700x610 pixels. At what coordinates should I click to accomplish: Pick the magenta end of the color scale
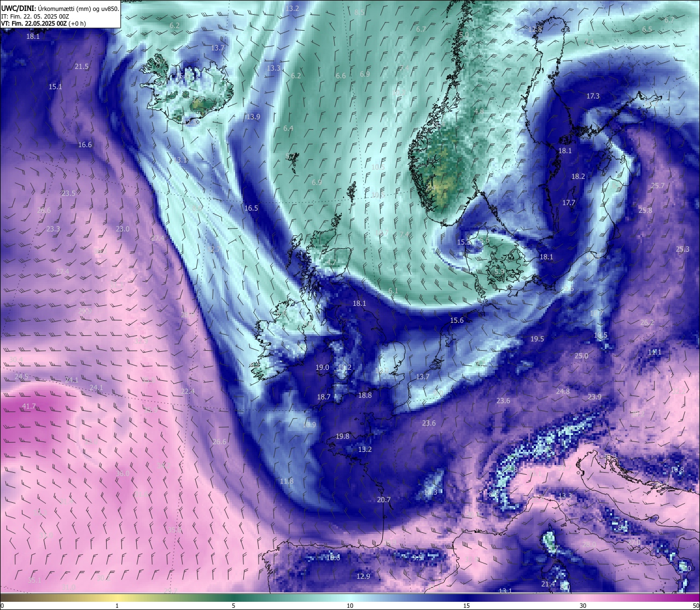click(x=686, y=597)
